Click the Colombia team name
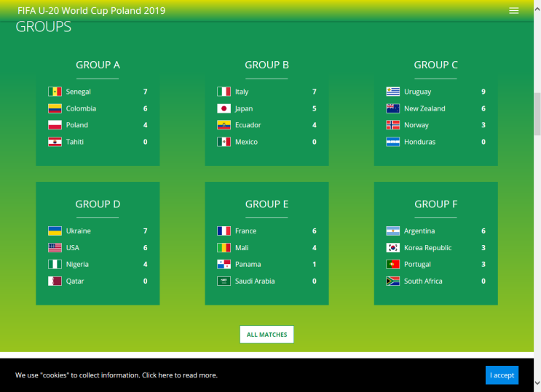Screen dimensions: 541x392 tap(81, 108)
